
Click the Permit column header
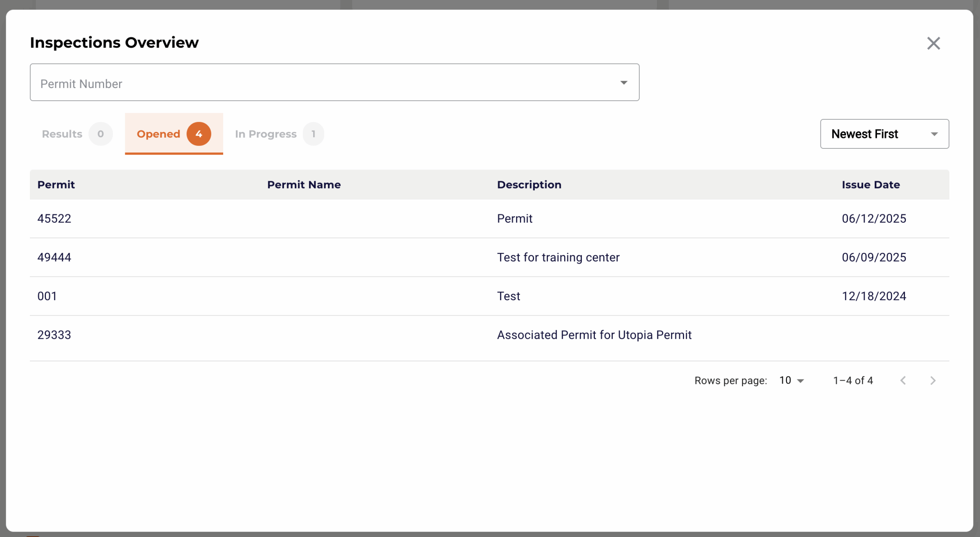coord(56,185)
